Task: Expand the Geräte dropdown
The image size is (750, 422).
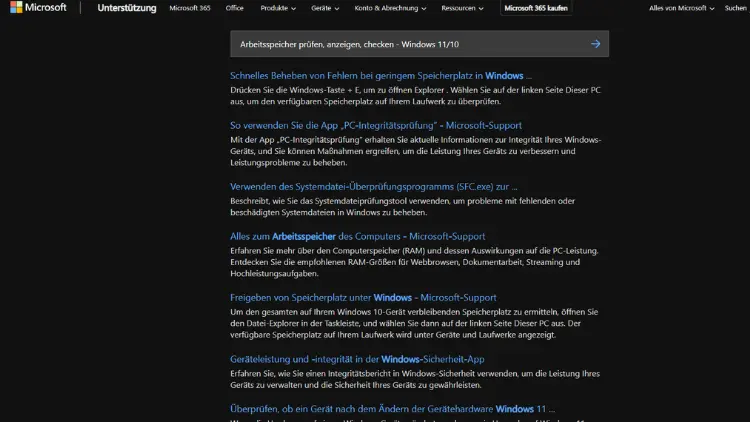Action: coord(325,8)
